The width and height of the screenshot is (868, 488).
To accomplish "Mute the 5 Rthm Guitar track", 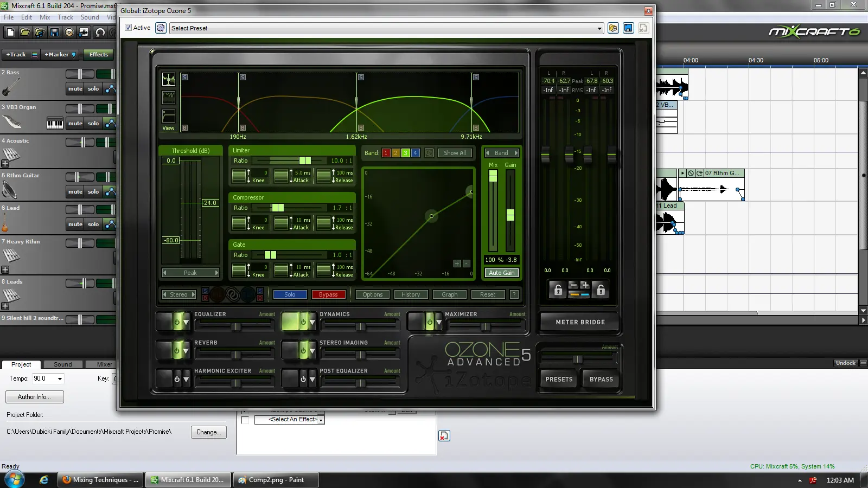I will pyautogui.click(x=75, y=191).
